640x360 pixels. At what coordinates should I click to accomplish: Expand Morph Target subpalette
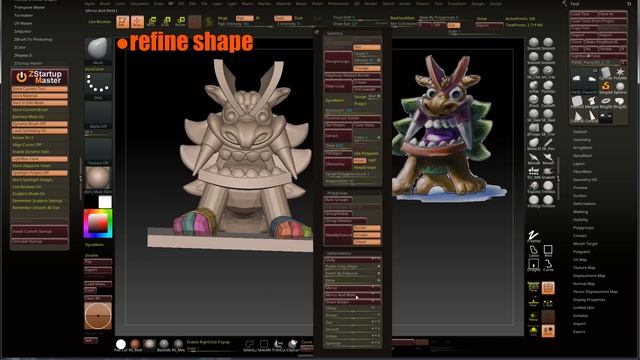(585, 244)
